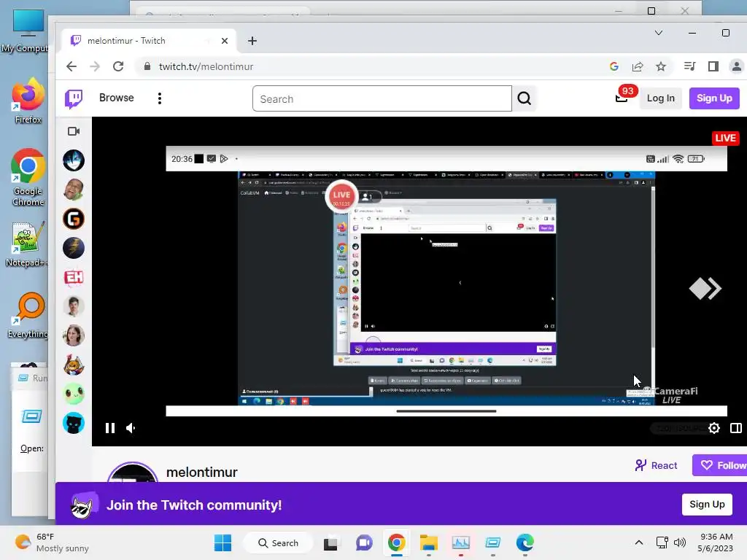This screenshot has height=560, width=747.
Task: Open the Chat app on the taskbar
Action: pyautogui.click(x=364, y=542)
